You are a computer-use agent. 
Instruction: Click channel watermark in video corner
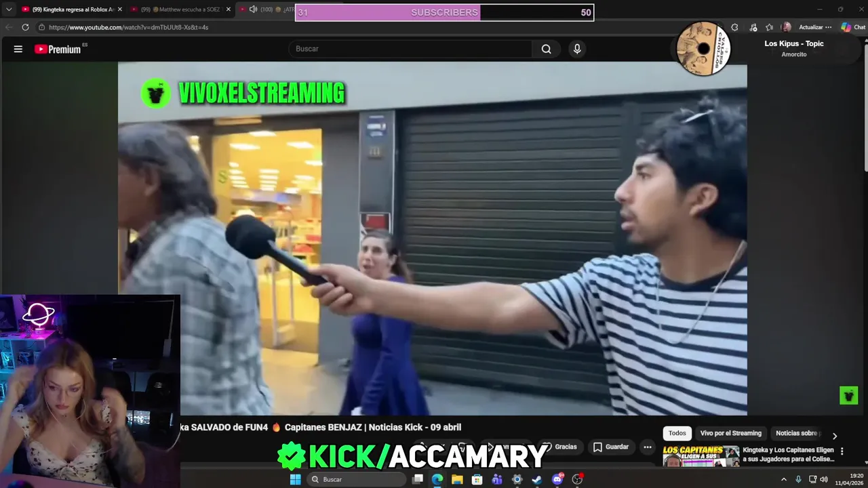pyautogui.click(x=849, y=395)
